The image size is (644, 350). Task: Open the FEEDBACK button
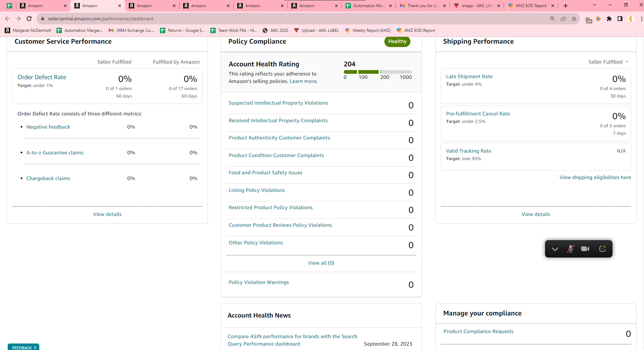click(22, 348)
